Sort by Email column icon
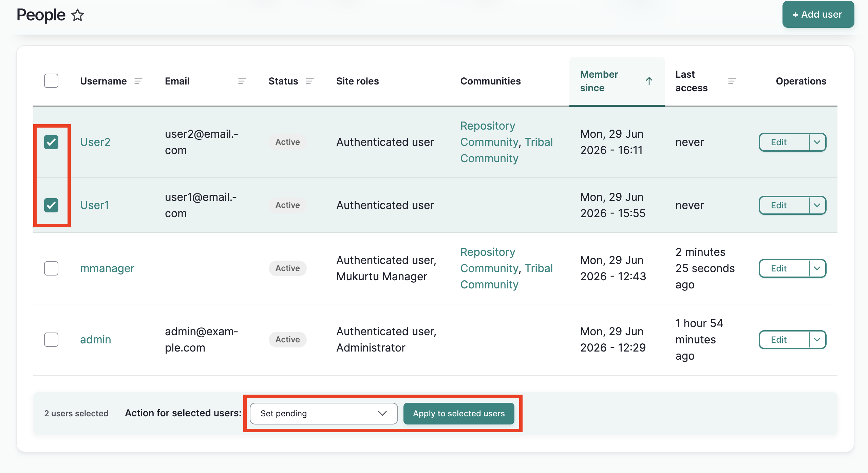Viewport: 868px width, 473px height. 242,81
